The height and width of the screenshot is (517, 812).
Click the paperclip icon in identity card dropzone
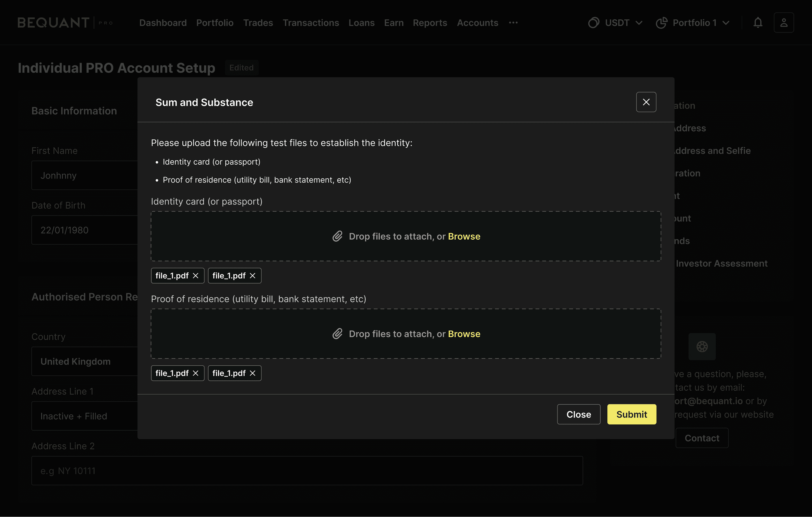(337, 236)
